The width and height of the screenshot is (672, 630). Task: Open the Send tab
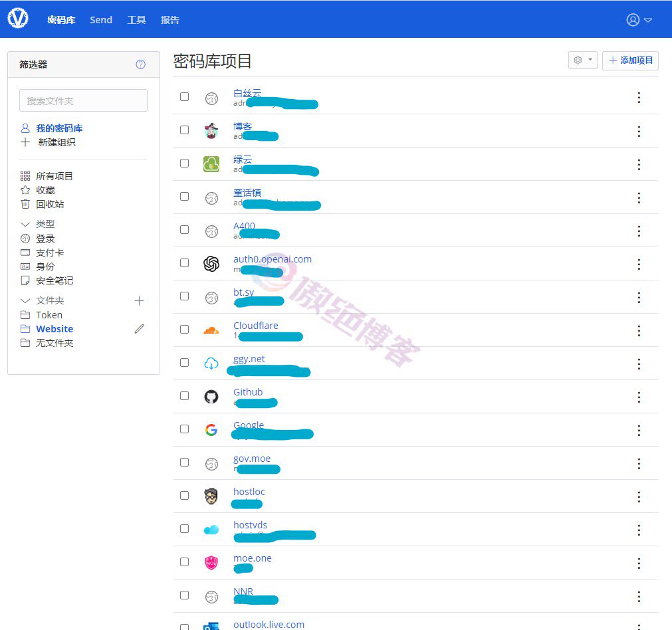(101, 20)
